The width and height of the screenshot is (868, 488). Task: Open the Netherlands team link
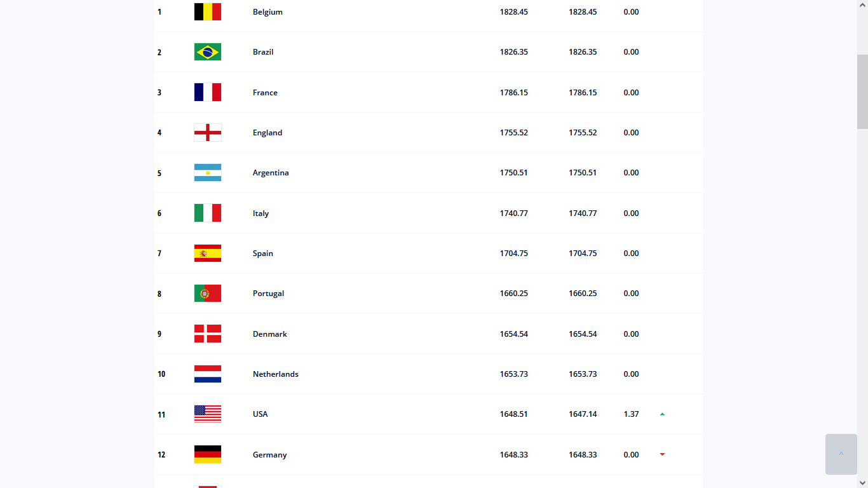275,374
